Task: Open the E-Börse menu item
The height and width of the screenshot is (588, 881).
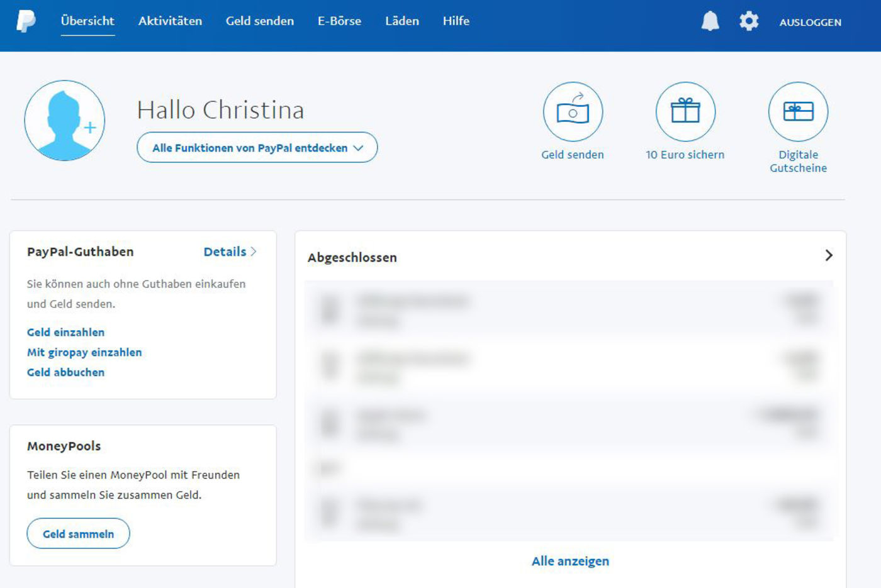Action: pyautogui.click(x=339, y=21)
